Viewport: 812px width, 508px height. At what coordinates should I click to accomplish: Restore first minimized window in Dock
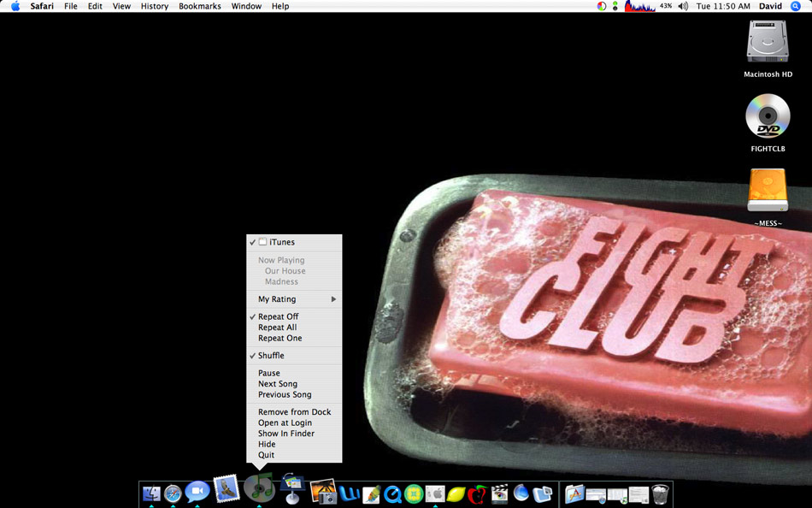(x=596, y=494)
